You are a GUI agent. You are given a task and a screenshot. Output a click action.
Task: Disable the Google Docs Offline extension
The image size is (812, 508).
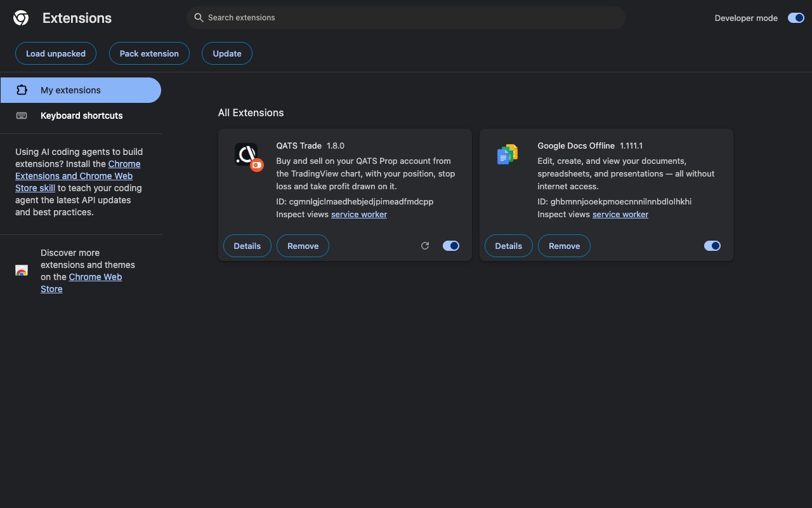[712, 246]
